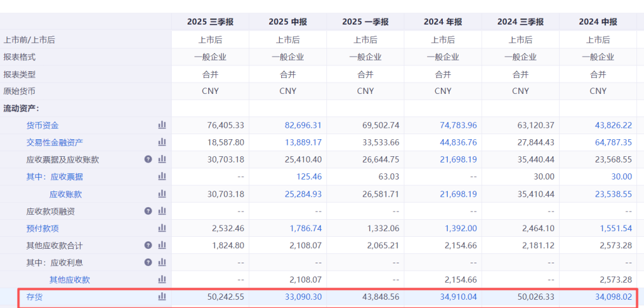The width and height of the screenshot is (644, 308).
Task: Open the chart icon for 其中：应收票据
Action: click(x=162, y=177)
